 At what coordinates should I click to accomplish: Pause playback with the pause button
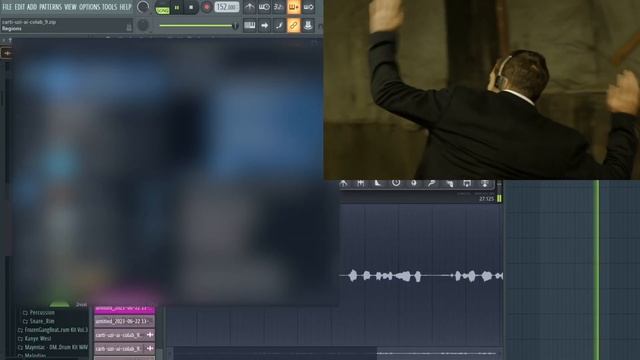[x=177, y=7]
